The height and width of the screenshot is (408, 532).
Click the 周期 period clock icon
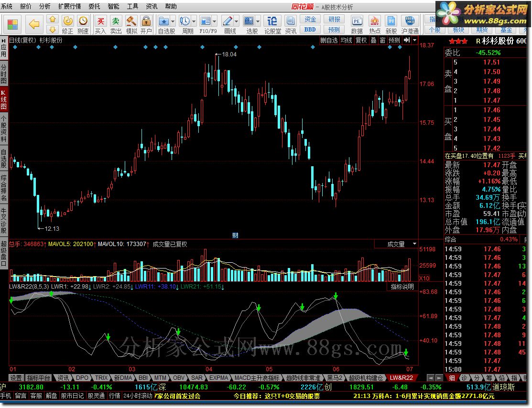click(x=185, y=21)
